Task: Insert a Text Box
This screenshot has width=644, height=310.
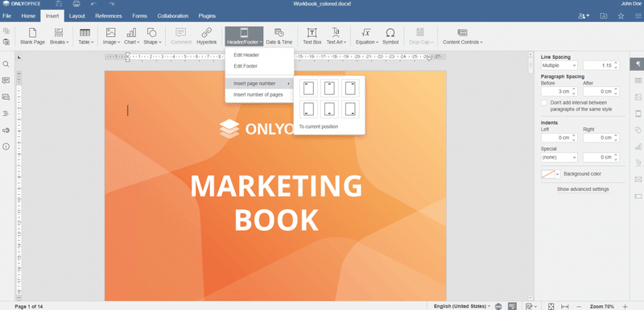Action: pyautogui.click(x=312, y=36)
